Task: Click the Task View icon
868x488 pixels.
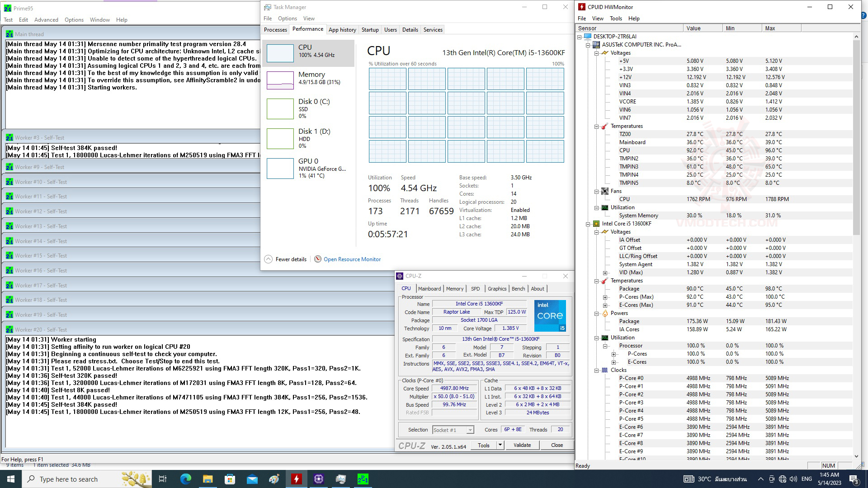Action: pyautogui.click(x=163, y=479)
